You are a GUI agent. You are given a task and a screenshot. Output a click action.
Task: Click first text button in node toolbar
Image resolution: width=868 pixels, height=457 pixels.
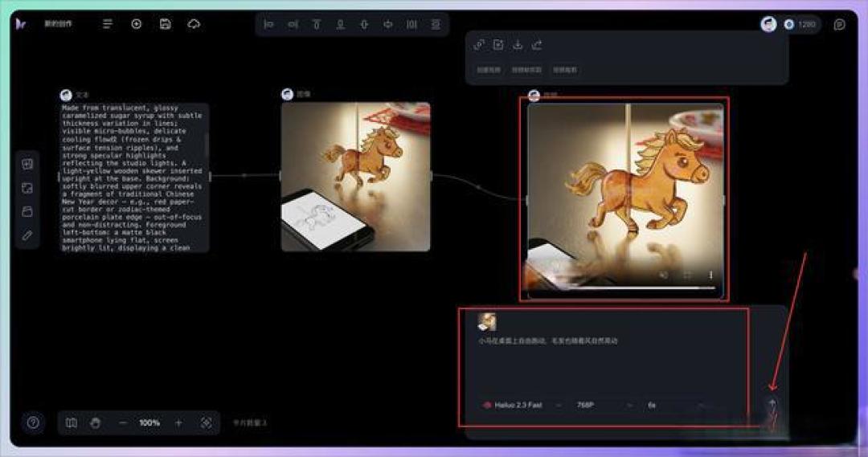(x=489, y=70)
